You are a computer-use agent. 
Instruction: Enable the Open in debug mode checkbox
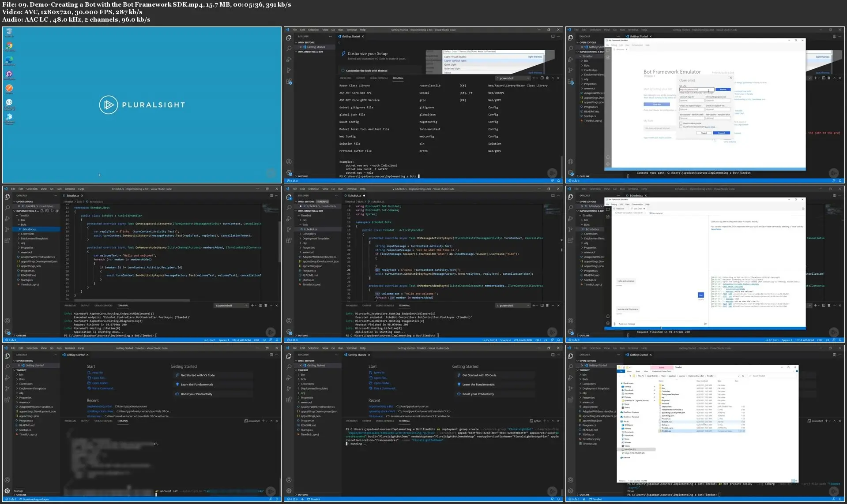[x=681, y=123]
